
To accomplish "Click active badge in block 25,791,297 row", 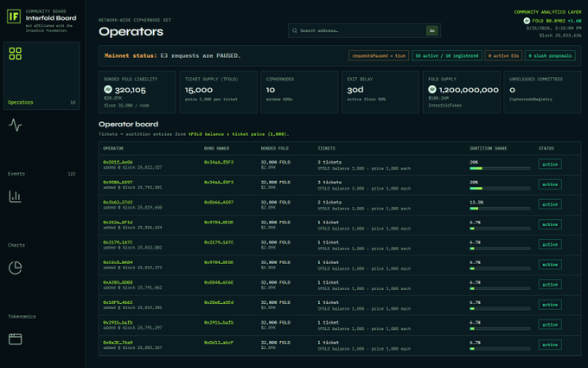I will coord(550,325).
